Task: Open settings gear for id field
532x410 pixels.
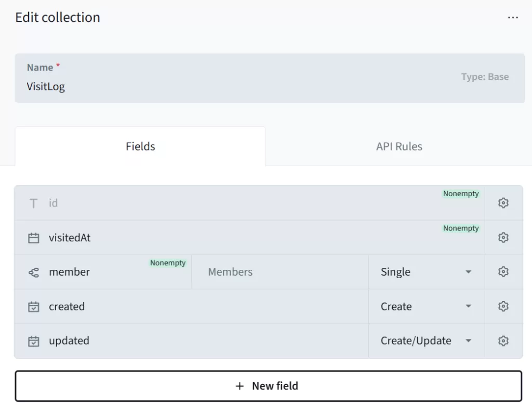Action: [x=503, y=203]
